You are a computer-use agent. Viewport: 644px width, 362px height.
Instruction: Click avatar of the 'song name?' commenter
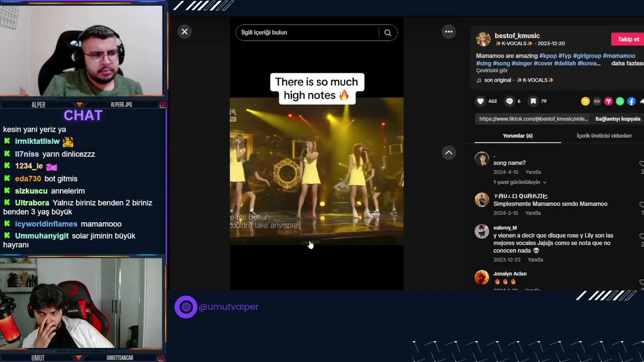tap(482, 159)
